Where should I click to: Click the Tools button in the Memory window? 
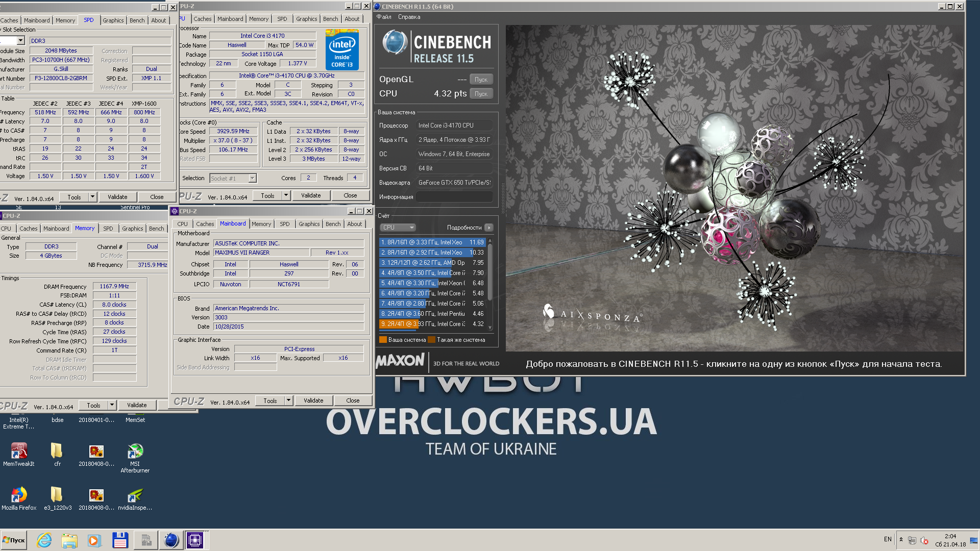click(x=93, y=405)
